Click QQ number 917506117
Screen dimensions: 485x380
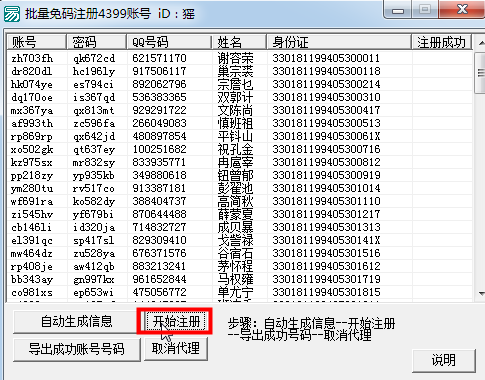click(x=159, y=71)
